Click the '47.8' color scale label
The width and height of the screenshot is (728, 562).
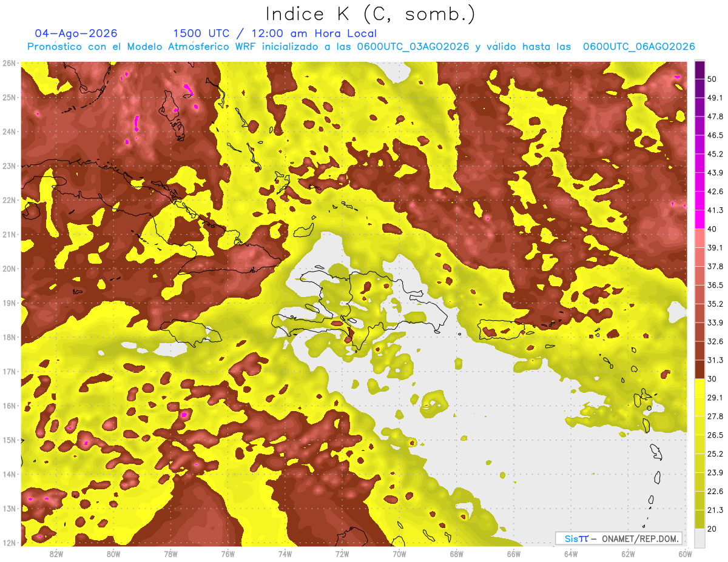click(715, 116)
